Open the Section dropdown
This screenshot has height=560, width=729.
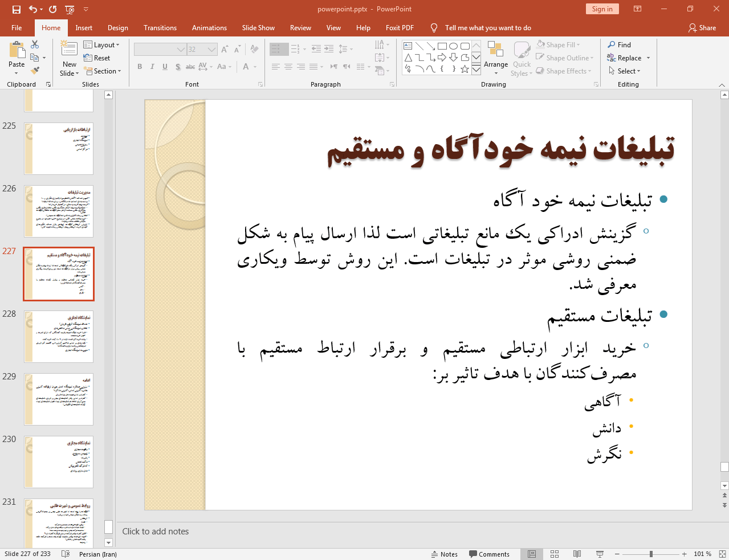pos(103,71)
